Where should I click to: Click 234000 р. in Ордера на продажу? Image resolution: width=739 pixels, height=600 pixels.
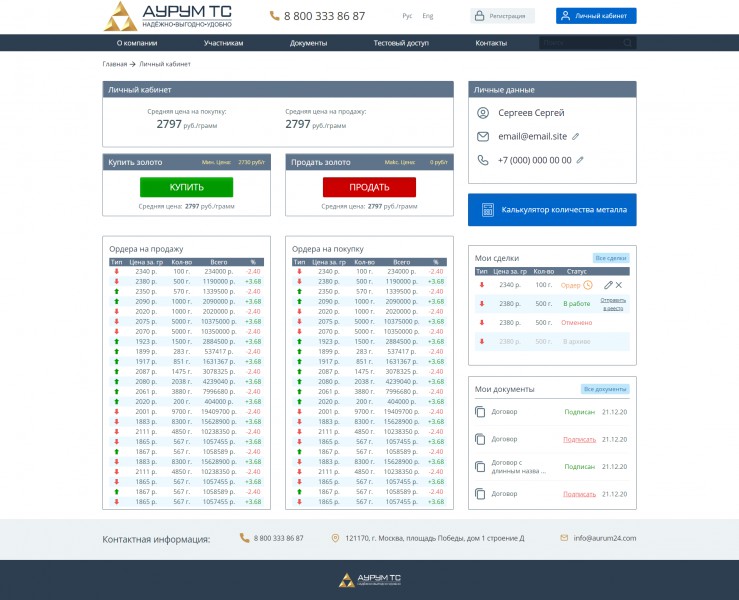point(219,271)
